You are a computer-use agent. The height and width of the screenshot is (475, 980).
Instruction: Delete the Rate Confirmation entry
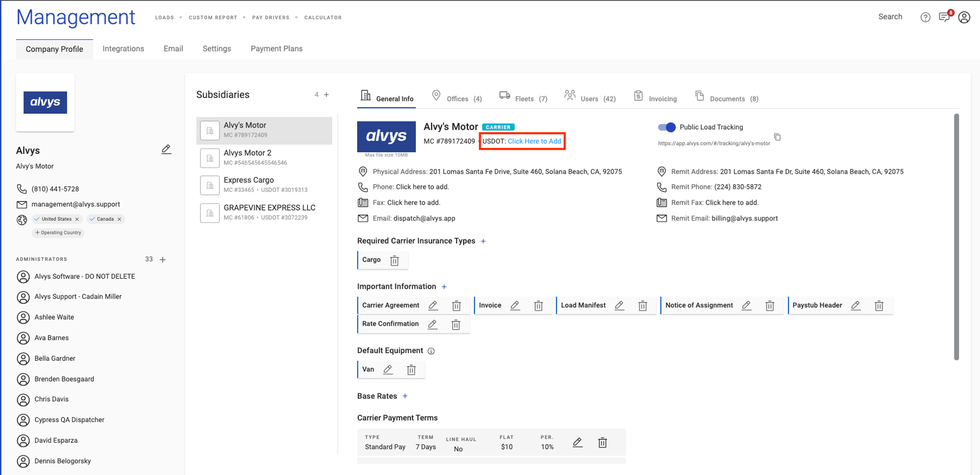coord(456,324)
